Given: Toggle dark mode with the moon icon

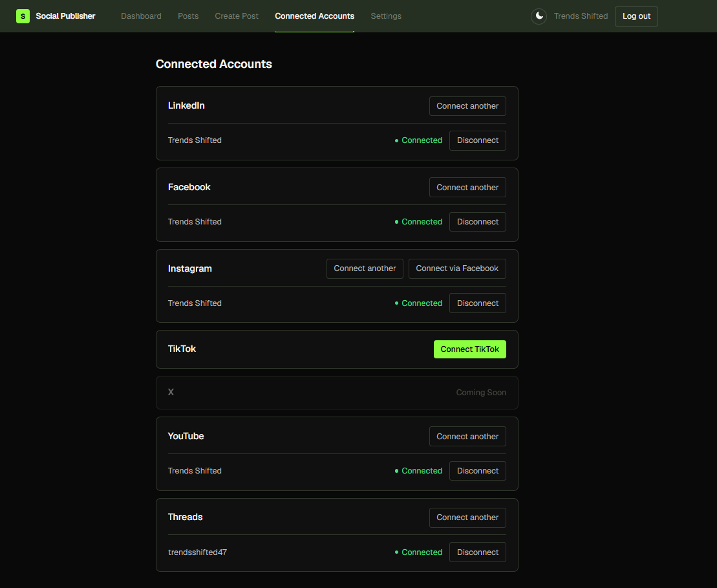Looking at the screenshot, I should point(539,16).
